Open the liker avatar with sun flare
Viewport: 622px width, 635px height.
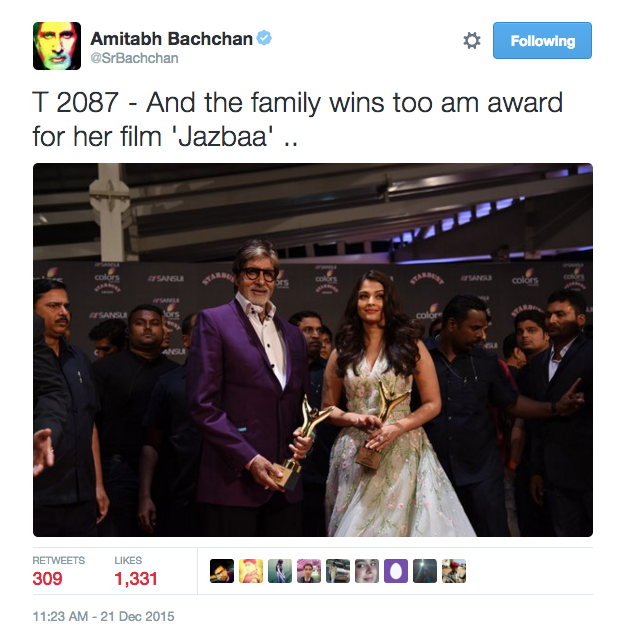[425, 571]
